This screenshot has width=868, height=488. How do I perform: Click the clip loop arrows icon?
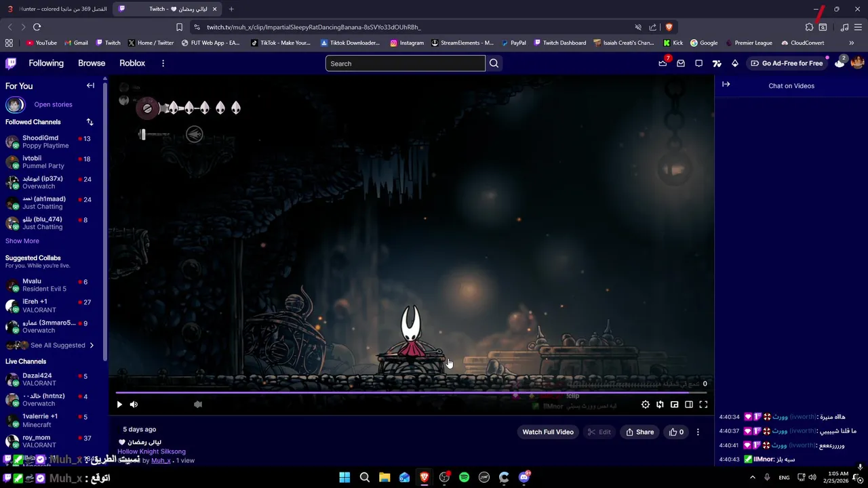click(x=660, y=405)
